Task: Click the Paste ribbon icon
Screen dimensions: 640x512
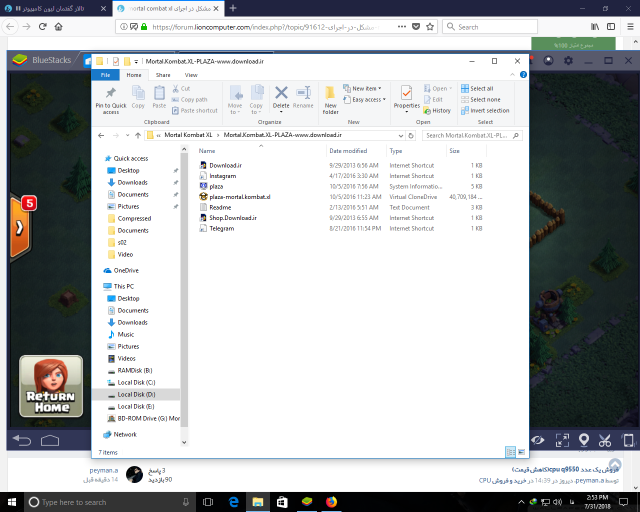Action: (159, 93)
